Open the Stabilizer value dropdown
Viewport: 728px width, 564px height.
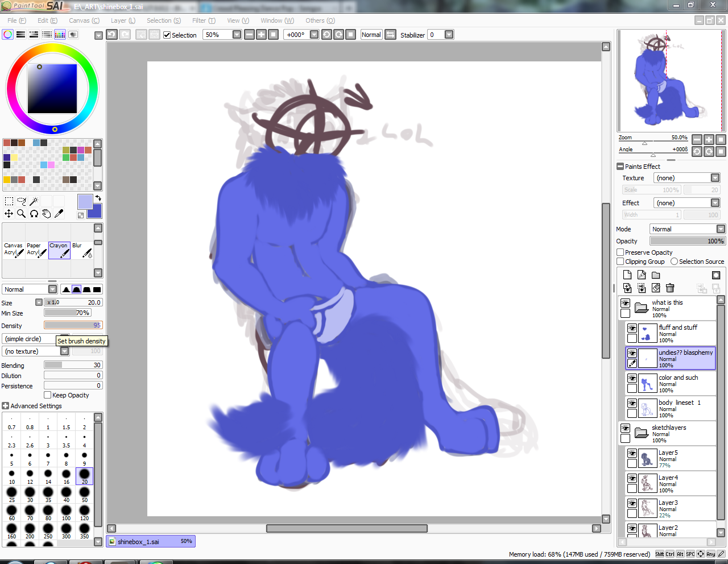(x=449, y=35)
